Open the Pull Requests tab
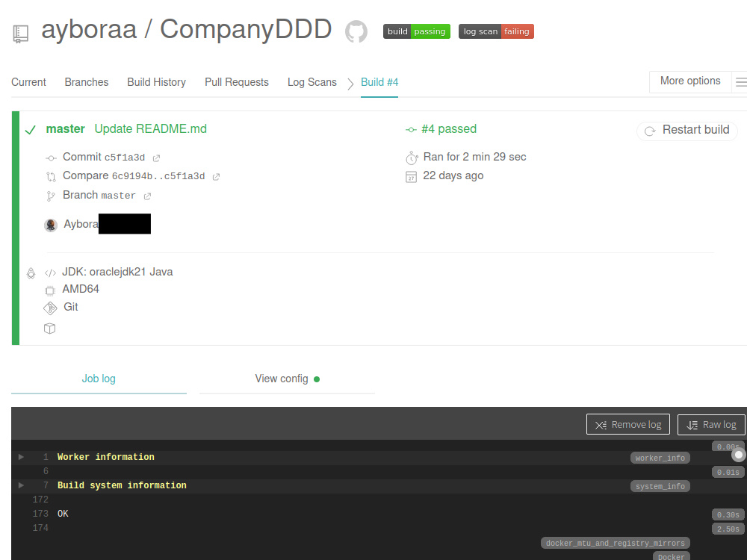Screen dimensions: 747x560 click(237, 82)
